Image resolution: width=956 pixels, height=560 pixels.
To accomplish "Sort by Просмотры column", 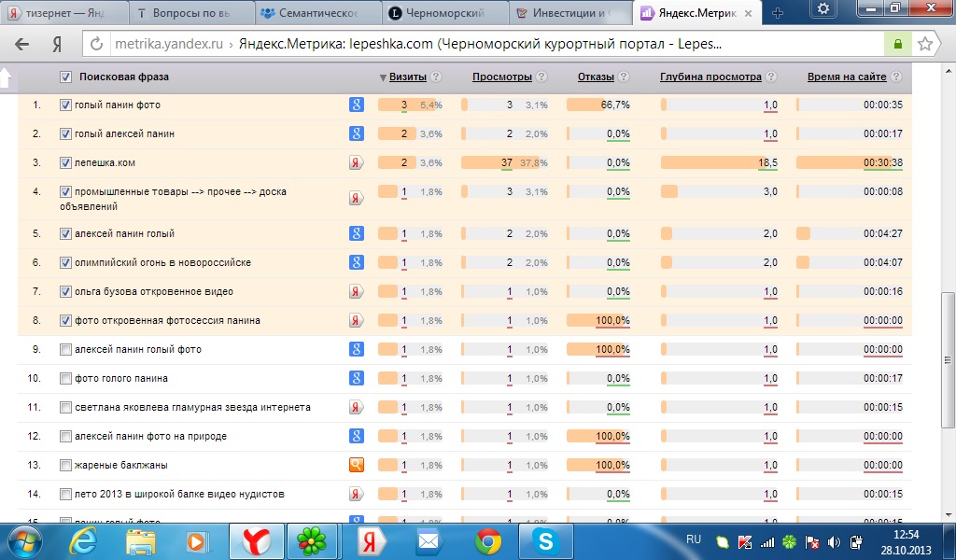I will pyautogui.click(x=501, y=77).
